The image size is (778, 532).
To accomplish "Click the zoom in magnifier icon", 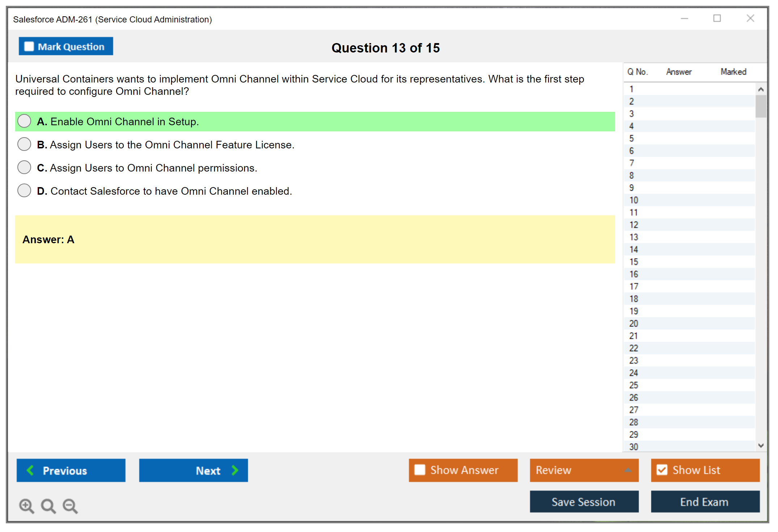I will tap(26, 506).
